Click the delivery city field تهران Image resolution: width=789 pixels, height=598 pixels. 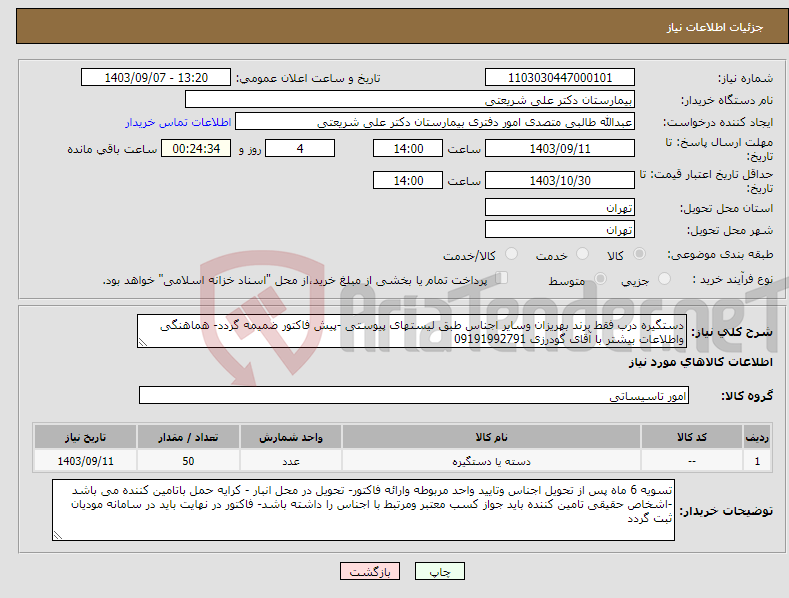(560, 230)
